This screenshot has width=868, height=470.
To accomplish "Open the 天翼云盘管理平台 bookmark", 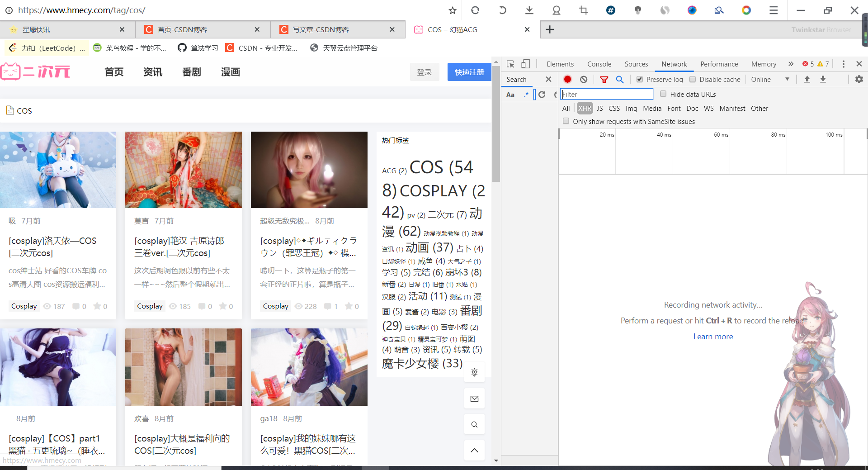I will tap(344, 48).
